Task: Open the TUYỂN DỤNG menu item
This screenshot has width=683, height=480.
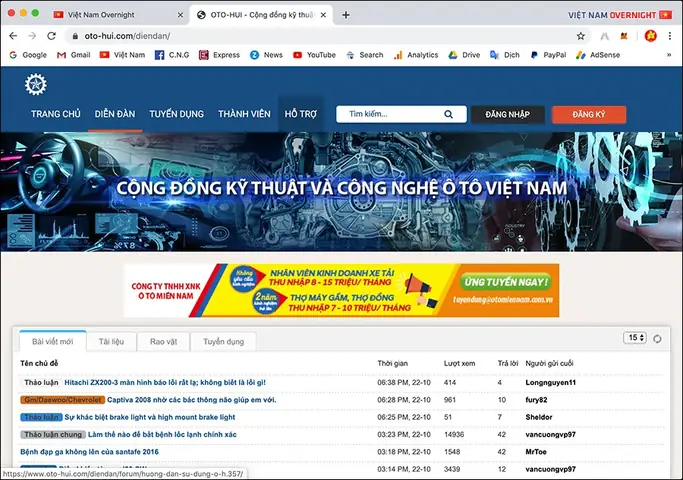Action: (176, 114)
